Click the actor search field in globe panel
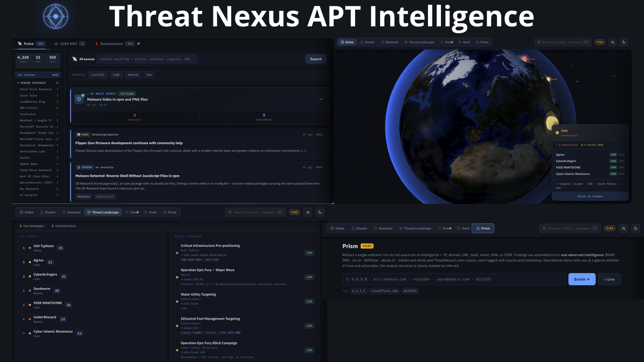The height and width of the screenshot is (362, 644). click(x=563, y=42)
